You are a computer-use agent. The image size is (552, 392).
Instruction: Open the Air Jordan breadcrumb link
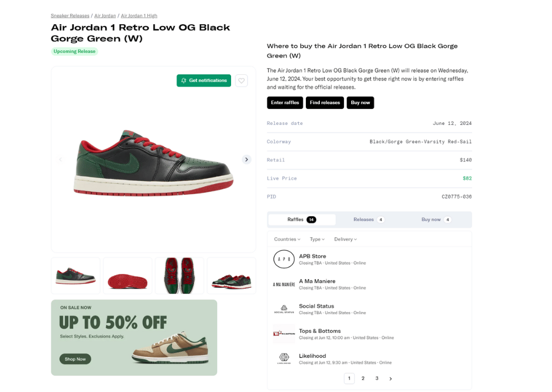coord(105,16)
